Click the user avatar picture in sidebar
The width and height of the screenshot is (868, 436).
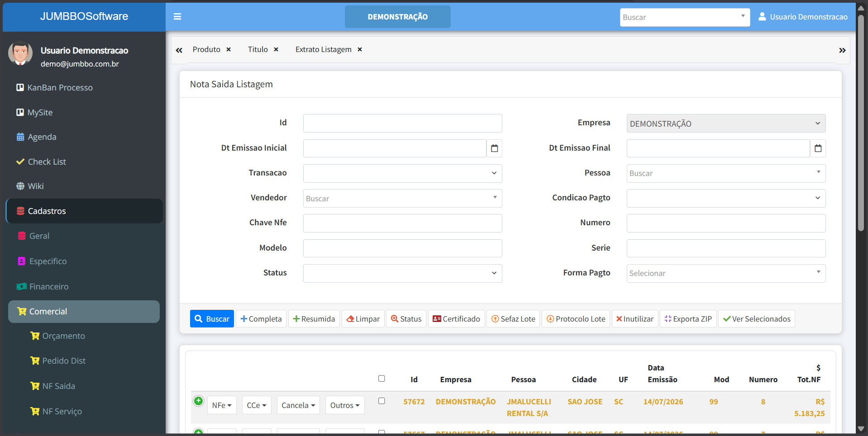[20, 53]
